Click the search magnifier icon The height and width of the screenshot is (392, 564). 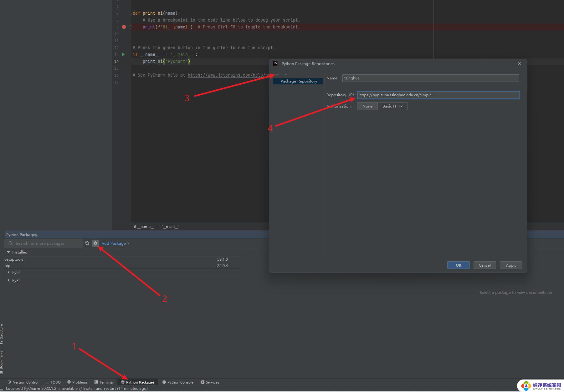click(11, 243)
